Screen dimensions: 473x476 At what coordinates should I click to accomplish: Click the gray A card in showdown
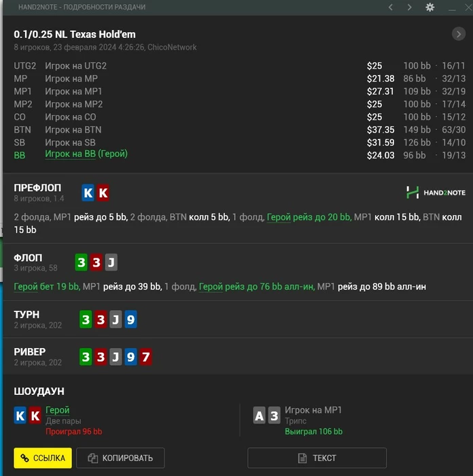pos(259,415)
